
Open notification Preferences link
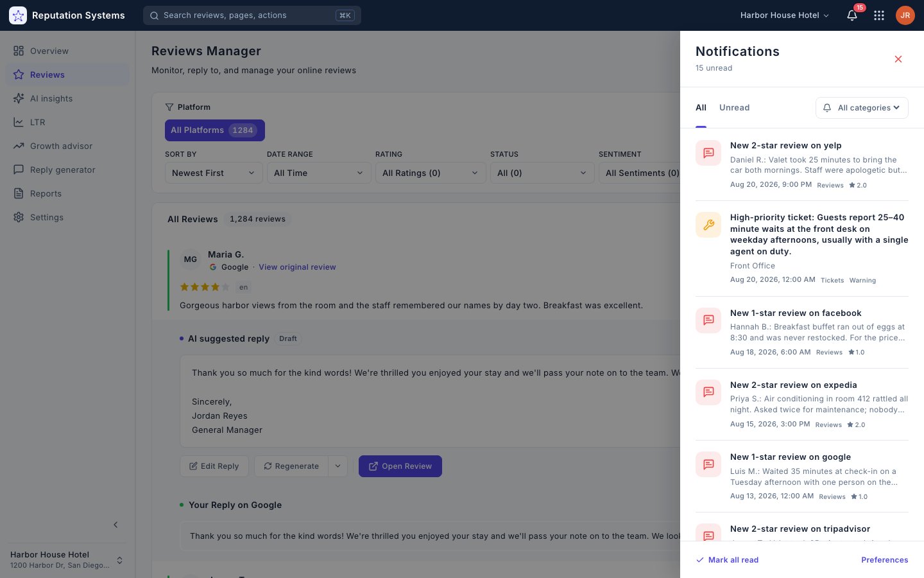[884, 560]
